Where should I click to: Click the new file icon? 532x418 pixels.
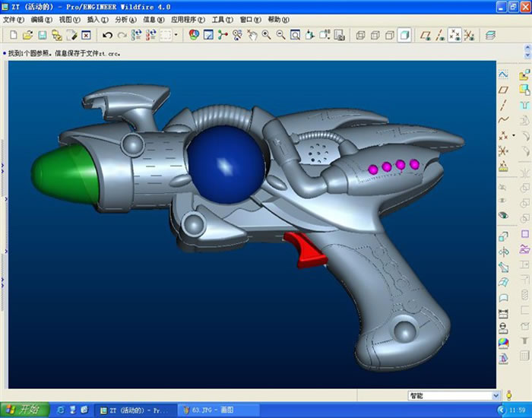[x=14, y=35]
